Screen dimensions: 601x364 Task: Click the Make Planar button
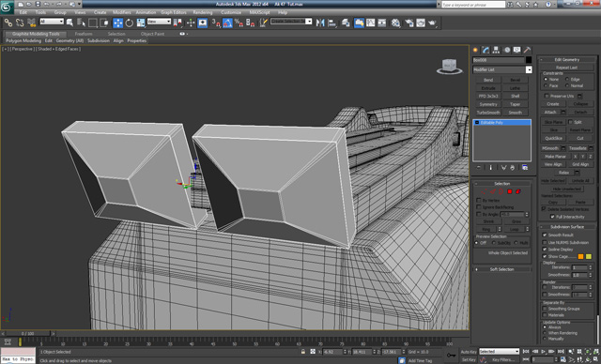[x=555, y=157]
